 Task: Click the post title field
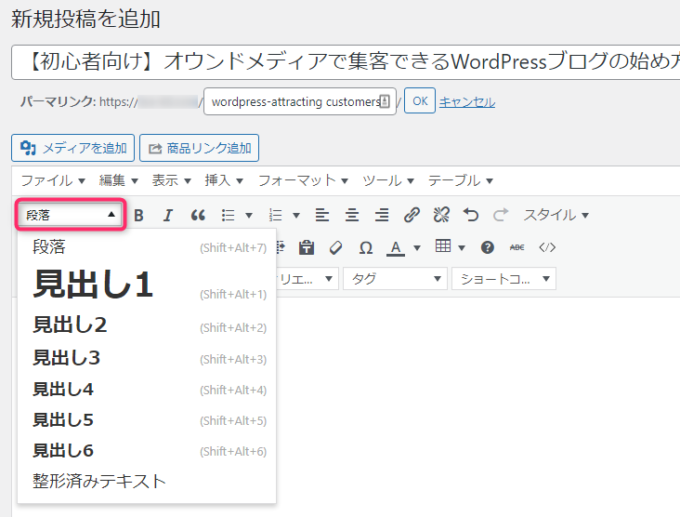(x=346, y=62)
